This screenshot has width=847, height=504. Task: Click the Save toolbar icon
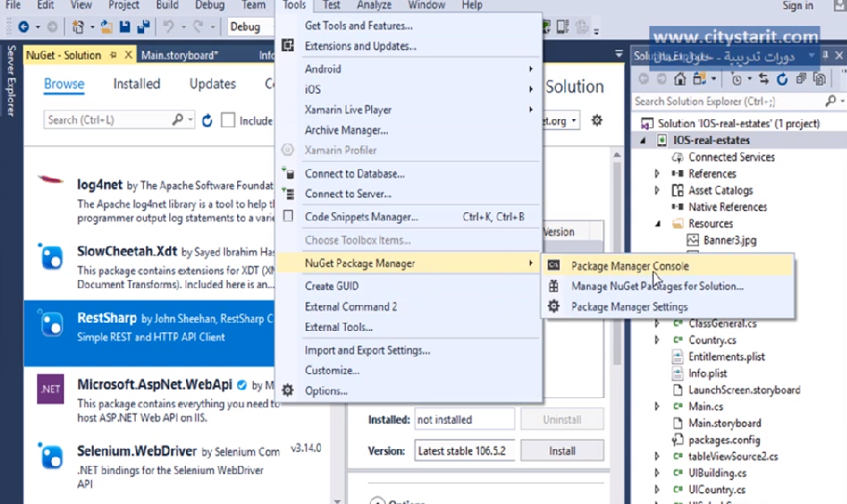pos(125,26)
